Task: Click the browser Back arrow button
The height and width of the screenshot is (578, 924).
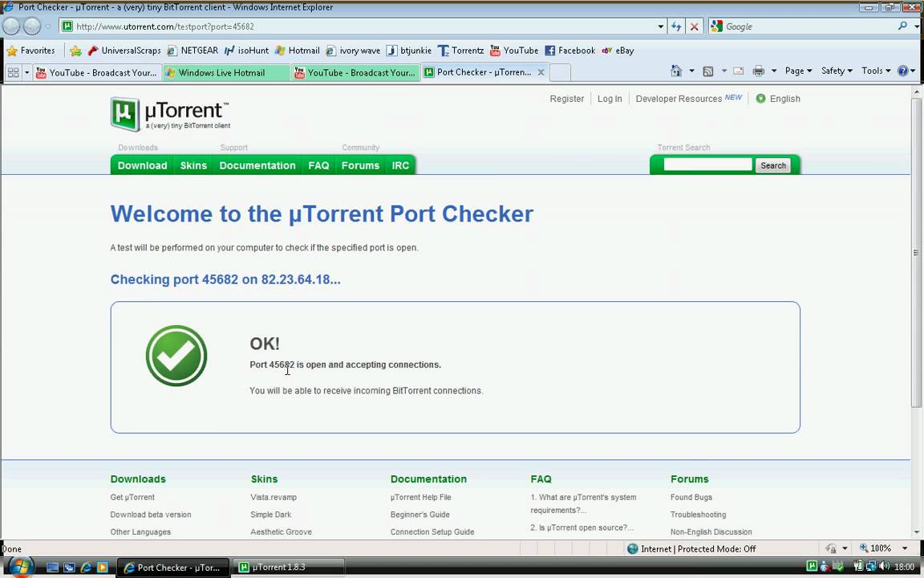Action: click(11, 26)
